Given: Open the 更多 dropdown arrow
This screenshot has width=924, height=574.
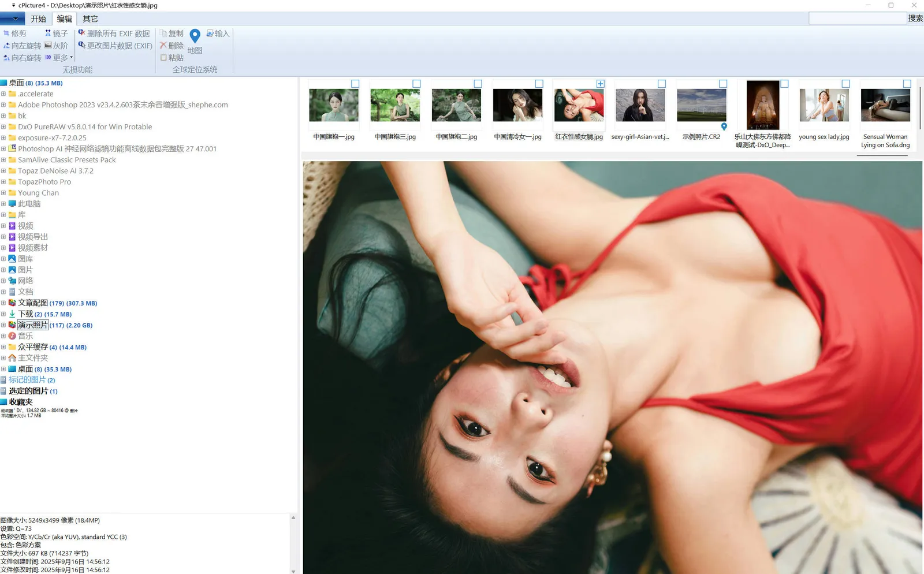Looking at the screenshot, I should pyautogui.click(x=71, y=58).
